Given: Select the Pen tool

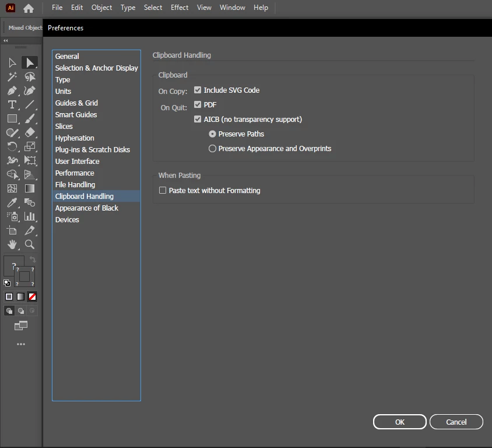Looking at the screenshot, I should click(12, 91).
